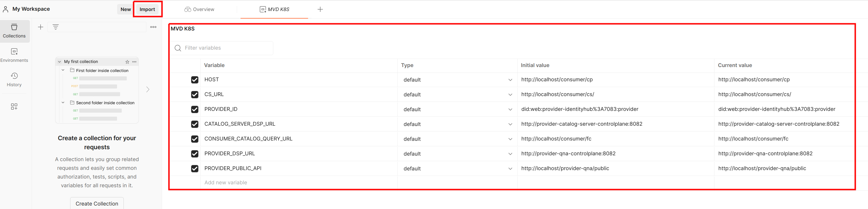This screenshot has height=209, width=868.
Task: Click the plus icon to open a new tab
Action: click(x=320, y=10)
